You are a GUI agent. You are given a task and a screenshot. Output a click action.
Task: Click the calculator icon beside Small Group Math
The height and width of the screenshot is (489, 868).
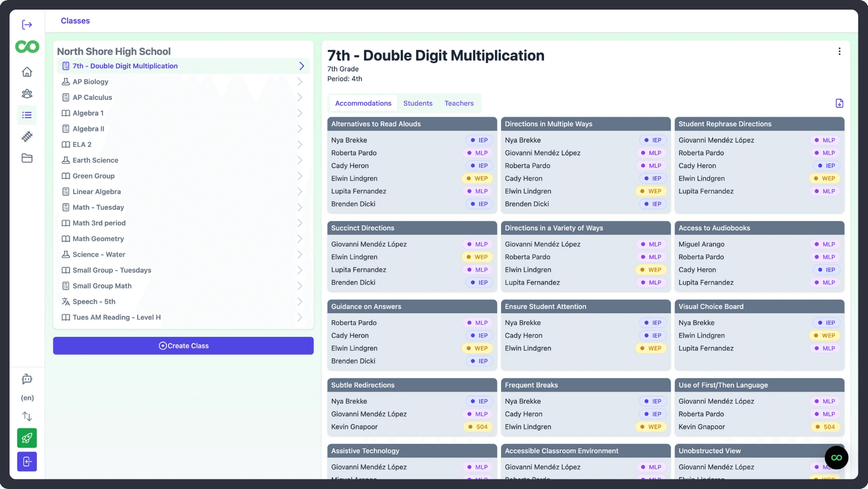click(x=66, y=286)
